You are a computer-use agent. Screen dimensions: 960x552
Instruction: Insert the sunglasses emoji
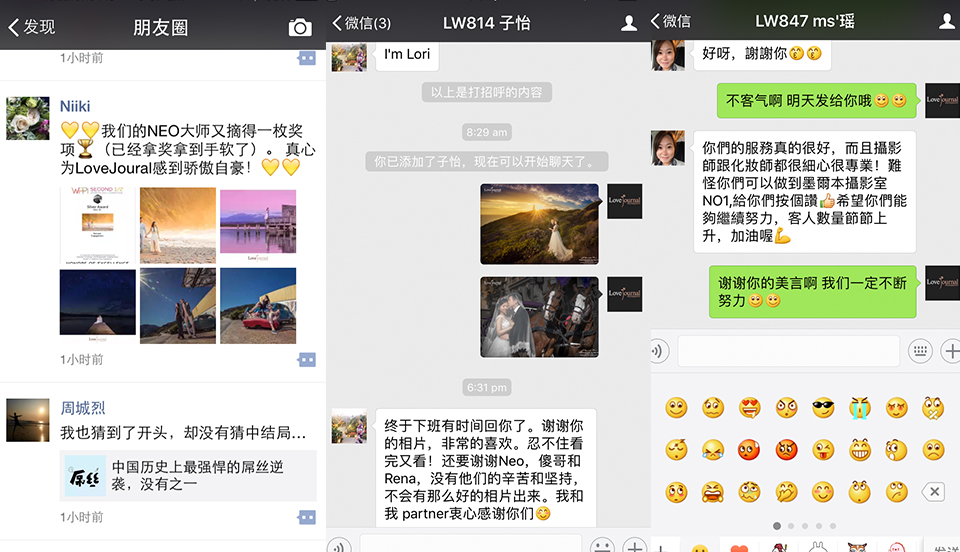pyautogui.click(x=822, y=408)
